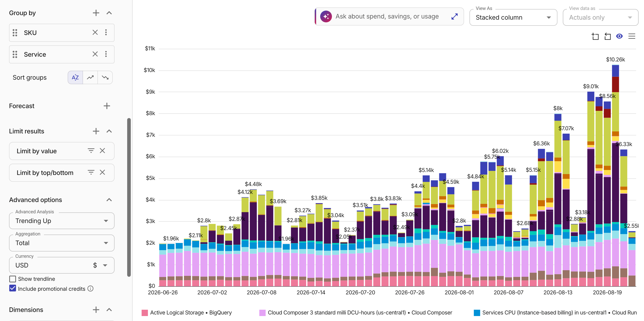Collapse the Advanced options section

click(x=109, y=200)
